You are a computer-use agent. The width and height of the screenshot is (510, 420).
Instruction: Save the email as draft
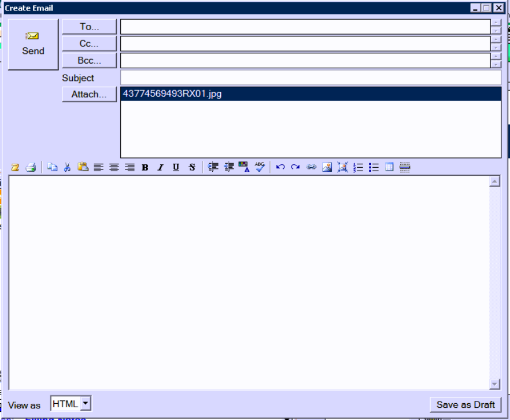[x=465, y=404]
